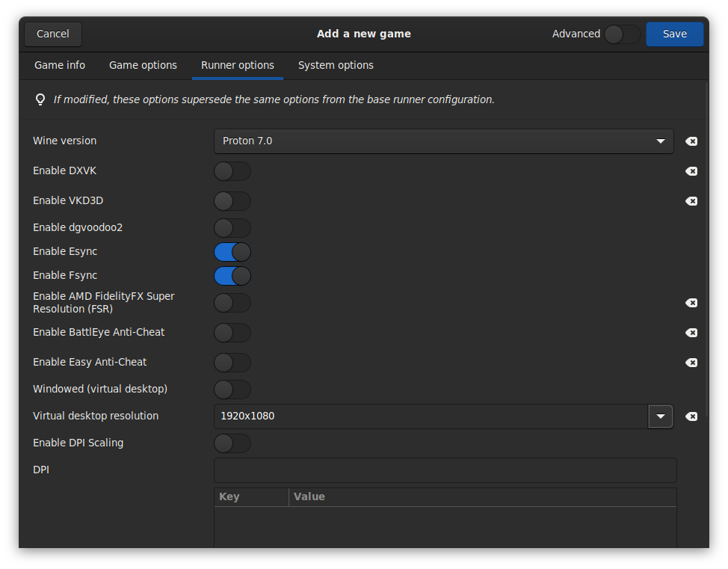The width and height of the screenshot is (728, 569).
Task: Reset the Wine version option icon
Action: click(691, 141)
